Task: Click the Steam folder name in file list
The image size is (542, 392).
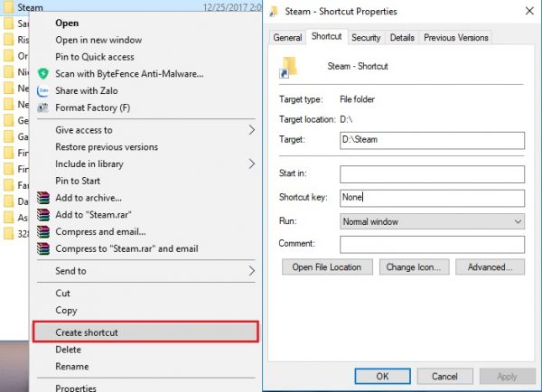Action: (30, 7)
